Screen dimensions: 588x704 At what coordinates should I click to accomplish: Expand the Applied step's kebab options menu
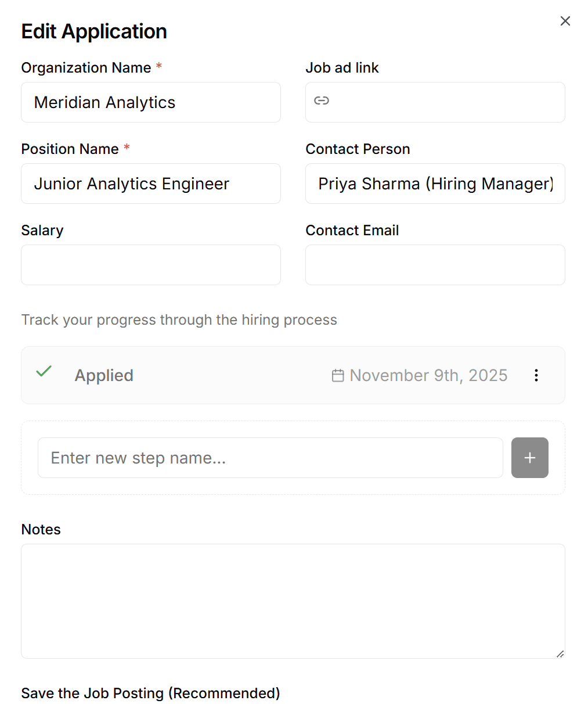click(536, 375)
